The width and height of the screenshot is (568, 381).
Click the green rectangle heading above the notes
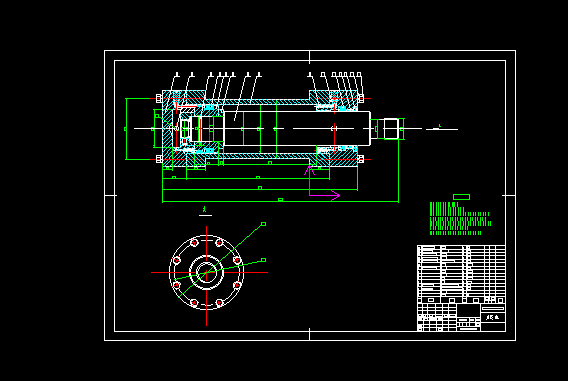462,197
